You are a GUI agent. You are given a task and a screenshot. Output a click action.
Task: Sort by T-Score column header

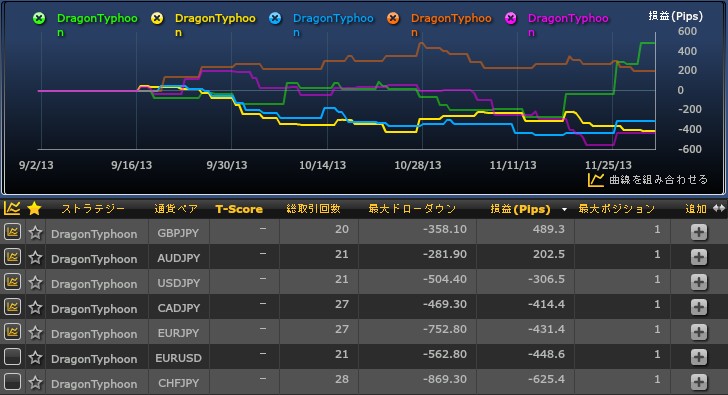click(239, 209)
